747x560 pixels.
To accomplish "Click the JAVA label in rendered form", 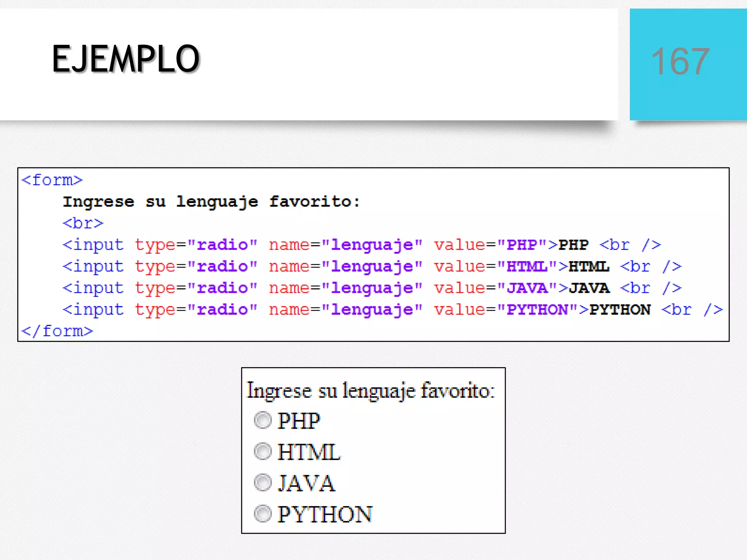I will (x=306, y=483).
